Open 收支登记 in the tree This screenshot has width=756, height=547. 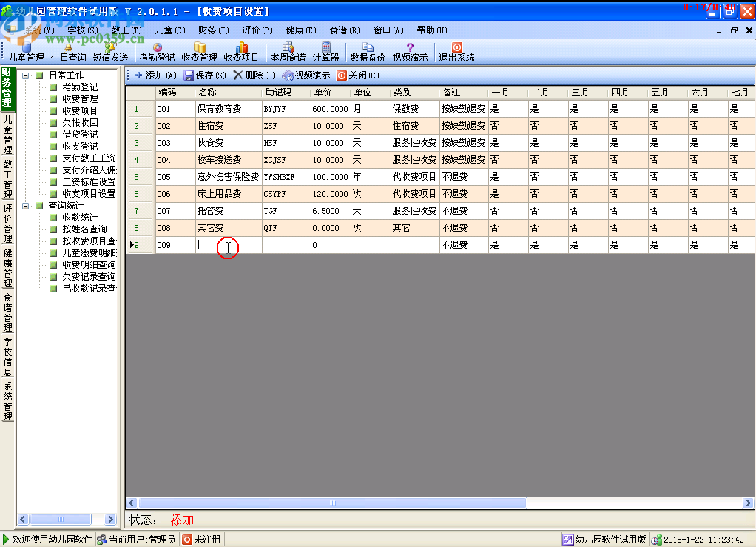(80, 146)
